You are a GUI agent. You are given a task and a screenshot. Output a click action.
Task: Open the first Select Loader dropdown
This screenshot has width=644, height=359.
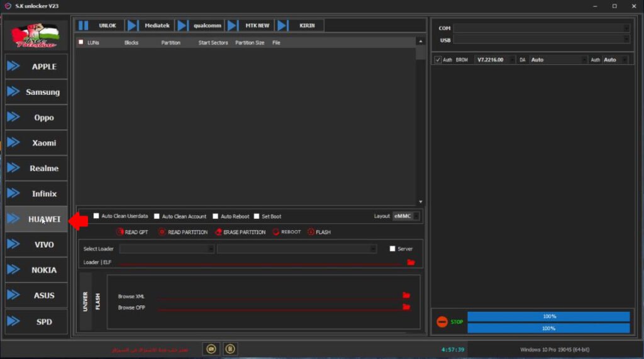pyautogui.click(x=166, y=249)
